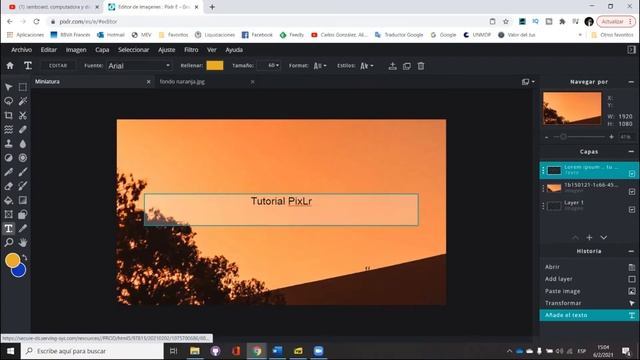Collapse the Historia panel
Screen dimensions: 640x360
pyautogui.click(x=631, y=251)
